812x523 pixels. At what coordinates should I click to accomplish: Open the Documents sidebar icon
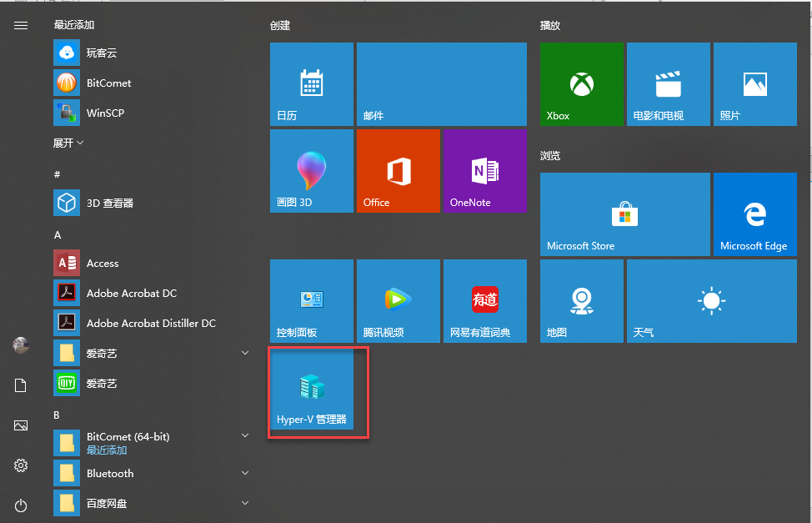(21, 385)
